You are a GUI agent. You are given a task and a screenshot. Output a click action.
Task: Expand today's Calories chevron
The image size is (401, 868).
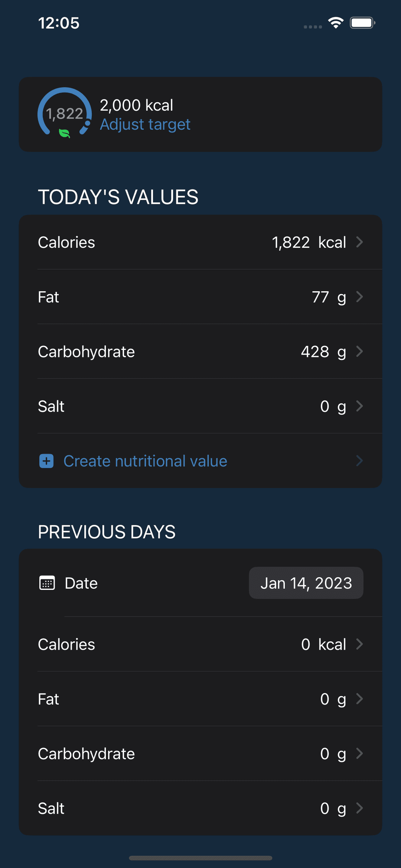click(359, 242)
